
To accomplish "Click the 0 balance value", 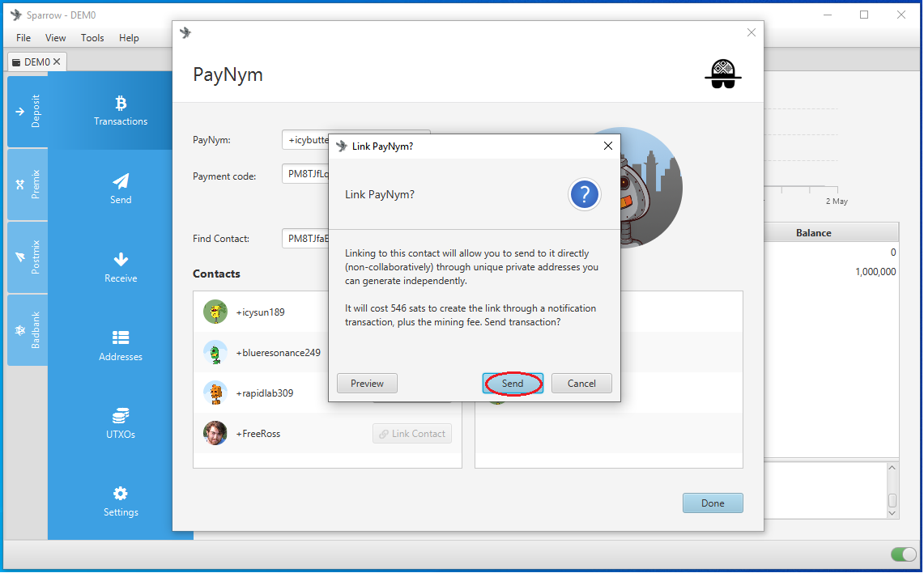I will (893, 252).
